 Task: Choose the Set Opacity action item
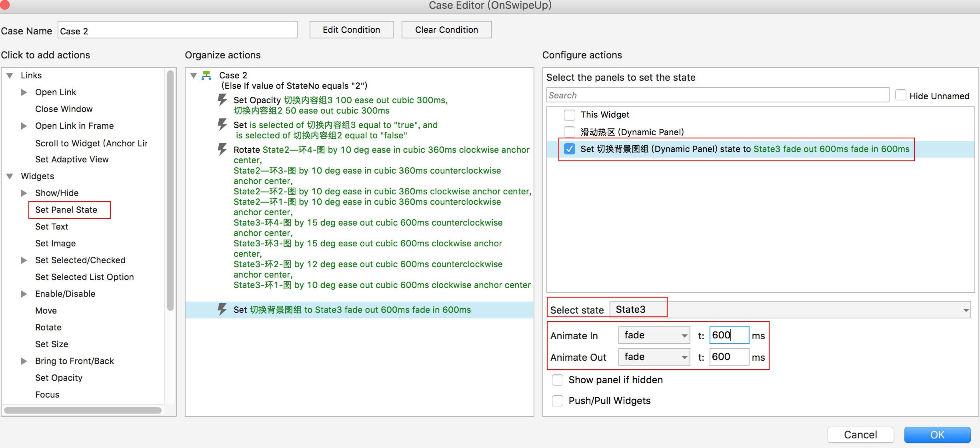pyautogui.click(x=59, y=378)
